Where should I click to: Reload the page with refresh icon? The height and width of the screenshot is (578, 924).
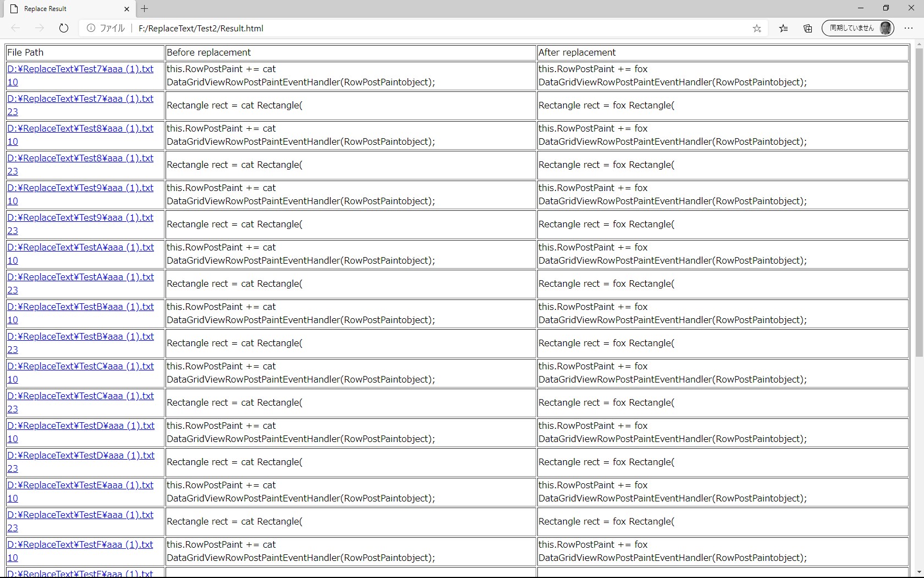[64, 28]
